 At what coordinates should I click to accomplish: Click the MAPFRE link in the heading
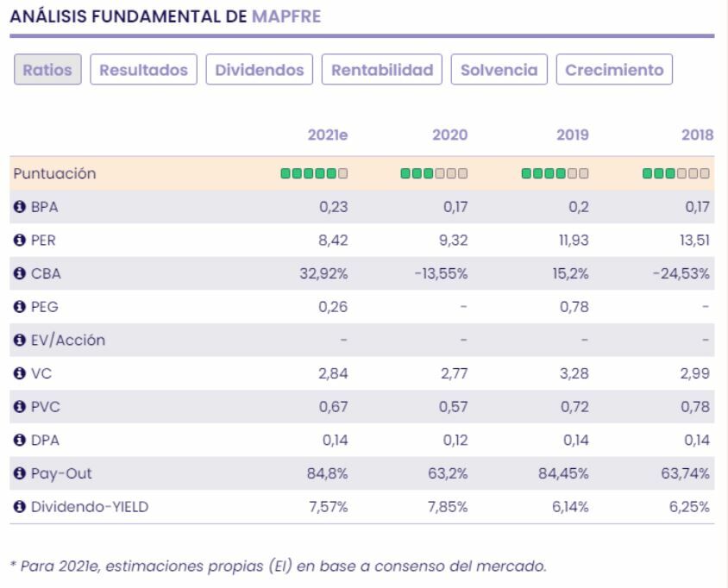(x=286, y=16)
